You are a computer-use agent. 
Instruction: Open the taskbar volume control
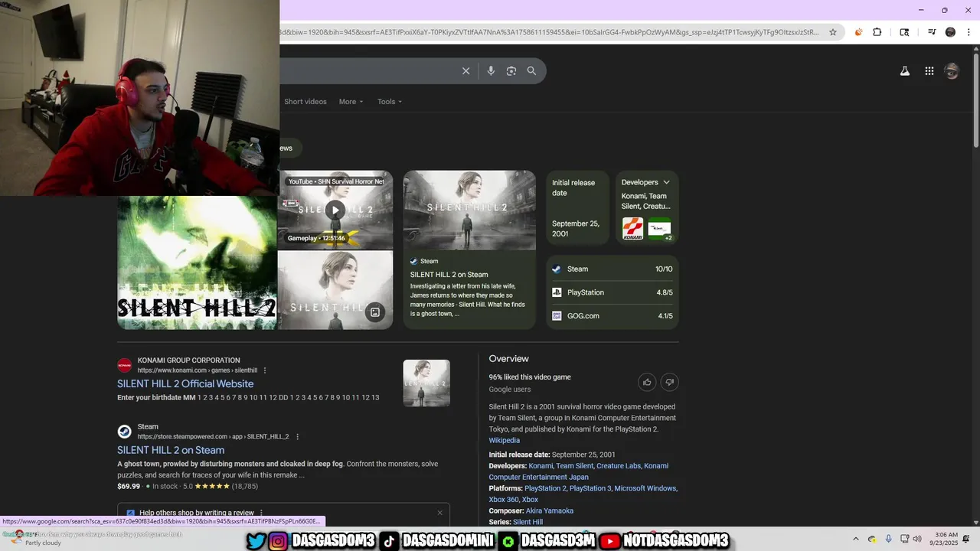(918, 539)
